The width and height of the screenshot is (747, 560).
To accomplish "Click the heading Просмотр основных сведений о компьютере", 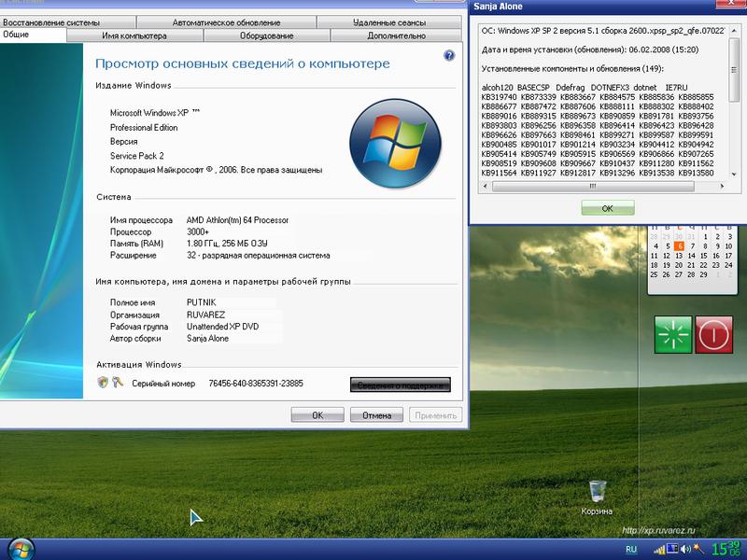I will [243, 63].
